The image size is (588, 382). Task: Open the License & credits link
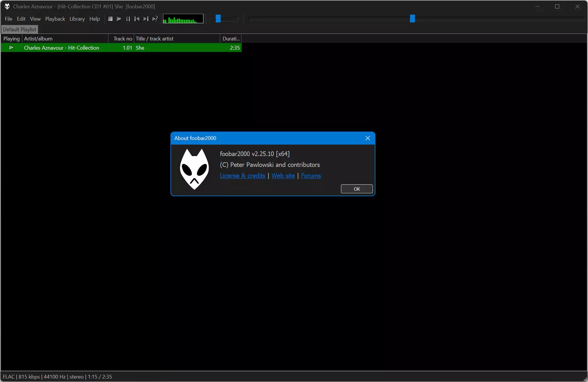[x=243, y=176]
